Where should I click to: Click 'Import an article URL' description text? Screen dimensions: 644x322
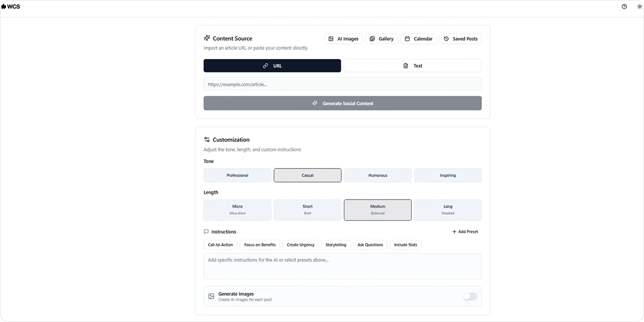(255, 48)
